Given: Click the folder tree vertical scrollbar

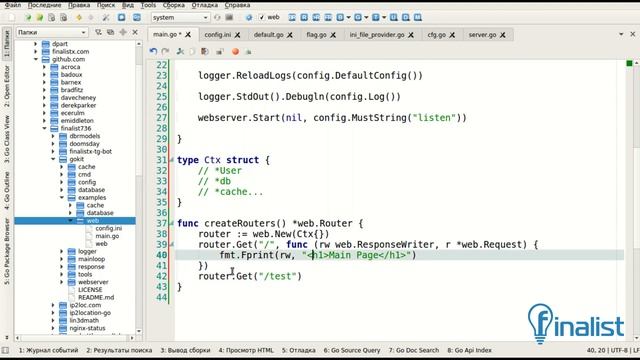Looking at the screenshot, I should [139, 187].
